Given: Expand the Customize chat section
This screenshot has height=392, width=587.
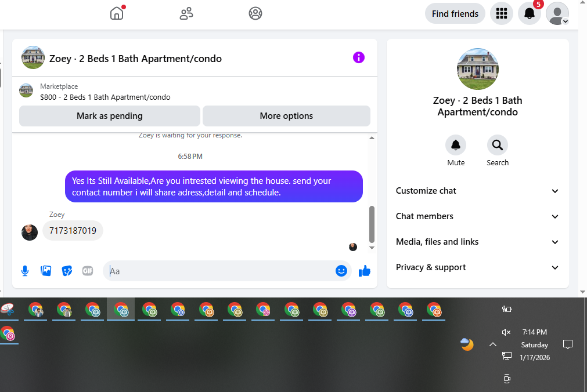Looking at the screenshot, I should [477, 191].
